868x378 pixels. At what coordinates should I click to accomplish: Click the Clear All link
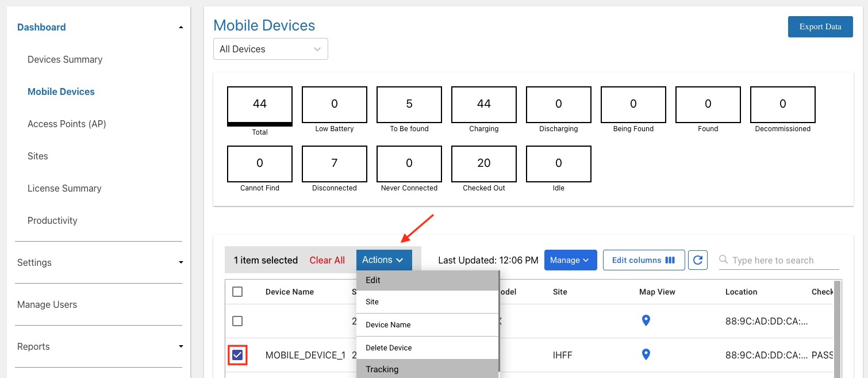click(x=327, y=260)
